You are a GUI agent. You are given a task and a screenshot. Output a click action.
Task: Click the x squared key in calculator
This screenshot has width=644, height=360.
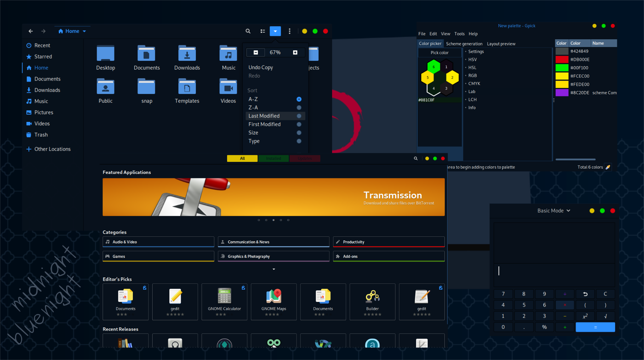click(x=585, y=316)
